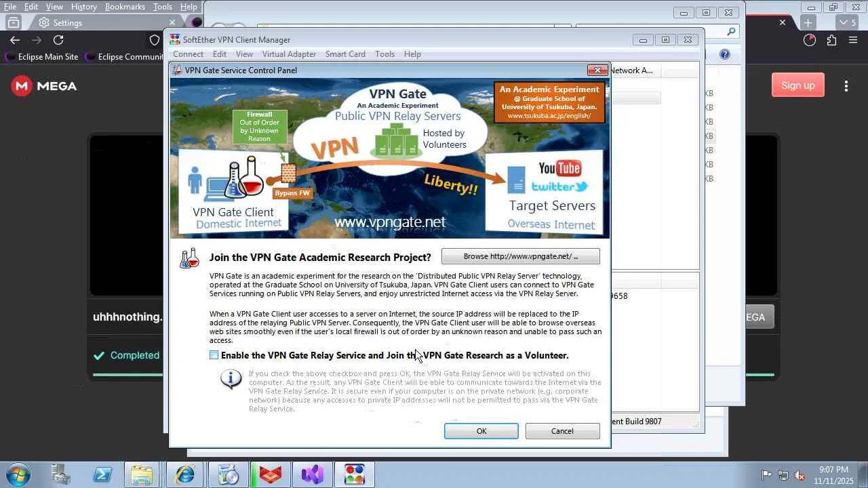Open Windows Explorer from the taskbar
Screen dimensions: 868x488
(142, 474)
